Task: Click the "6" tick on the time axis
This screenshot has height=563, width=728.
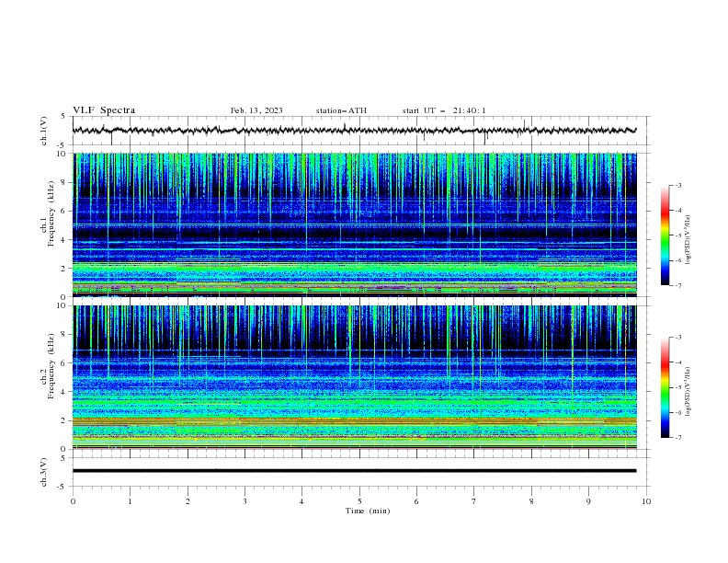Action: pyautogui.click(x=416, y=501)
